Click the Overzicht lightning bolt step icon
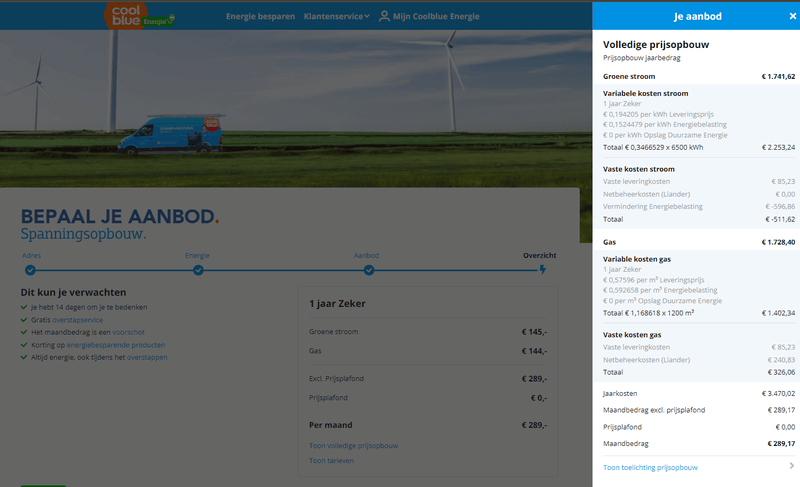800x487 pixels. point(543,270)
